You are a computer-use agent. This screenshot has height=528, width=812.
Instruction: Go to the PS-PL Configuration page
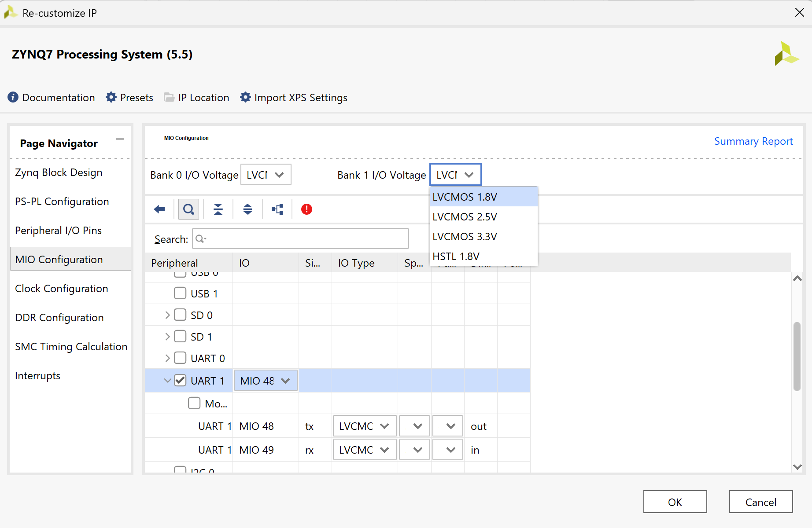pyautogui.click(x=62, y=202)
